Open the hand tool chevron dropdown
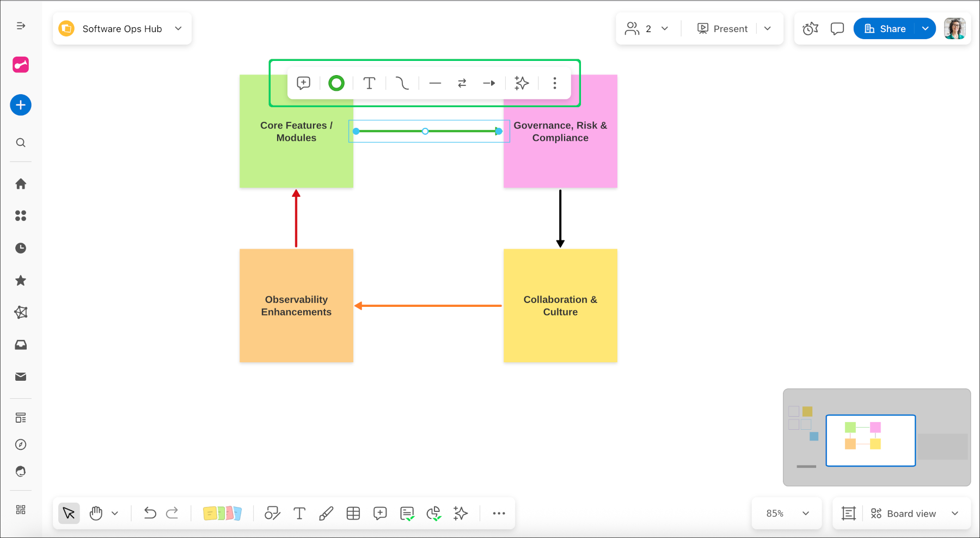 (x=115, y=513)
